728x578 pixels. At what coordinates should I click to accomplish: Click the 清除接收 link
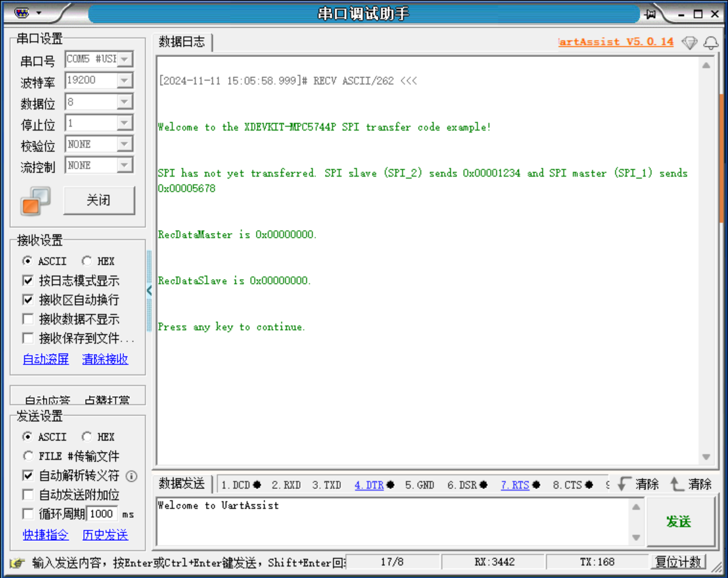pyautogui.click(x=105, y=359)
